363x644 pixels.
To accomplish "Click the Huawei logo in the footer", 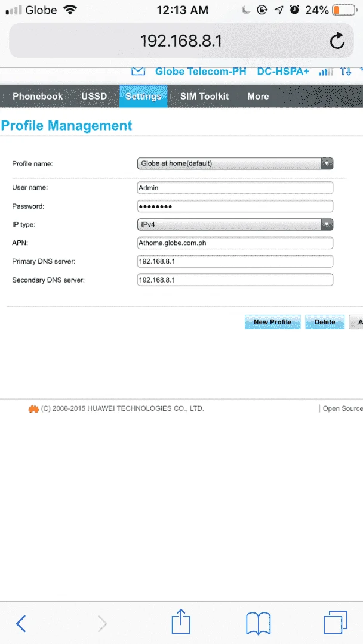I will coord(33,408).
